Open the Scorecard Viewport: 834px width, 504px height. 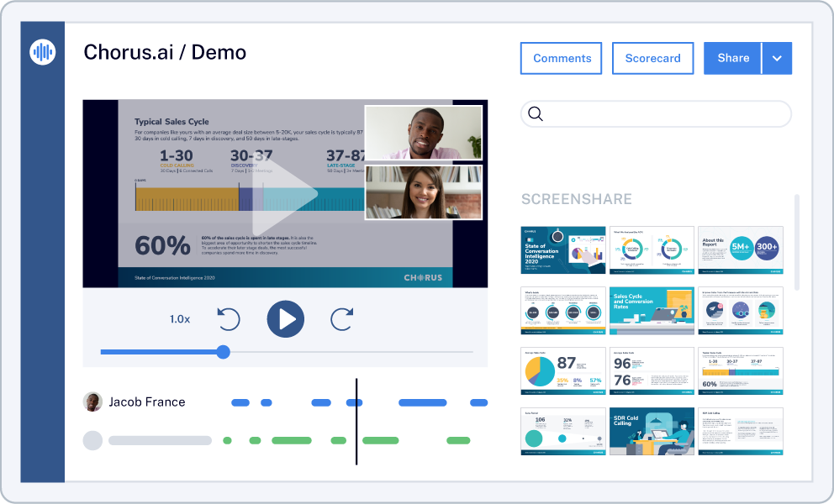point(652,58)
